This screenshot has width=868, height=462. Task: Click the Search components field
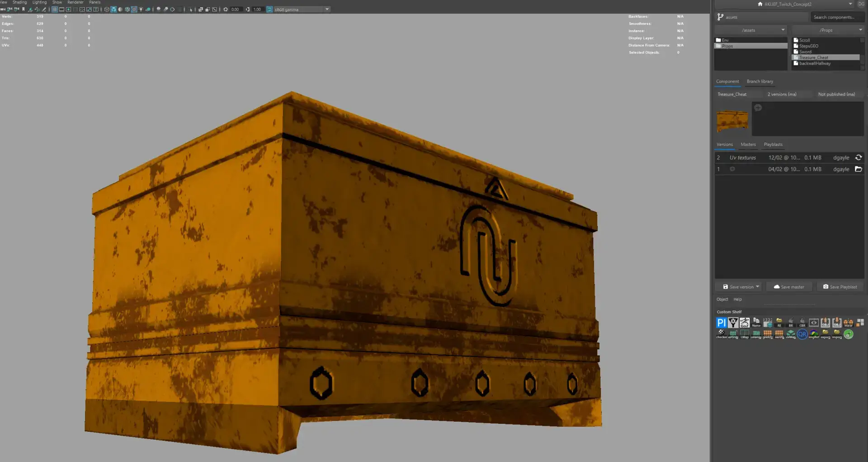pyautogui.click(x=837, y=17)
